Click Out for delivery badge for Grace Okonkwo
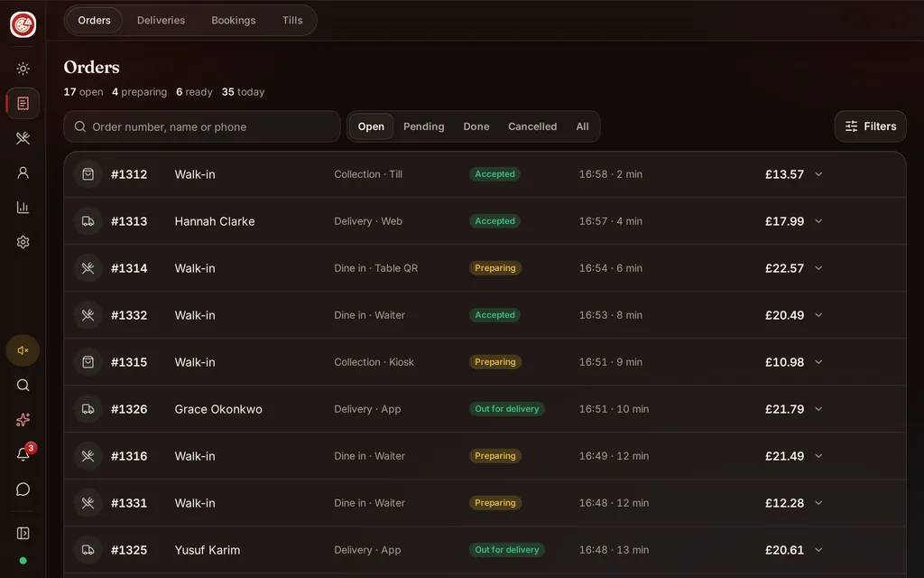The width and height of the screenshot is (924, 578). tap(507, 409)
